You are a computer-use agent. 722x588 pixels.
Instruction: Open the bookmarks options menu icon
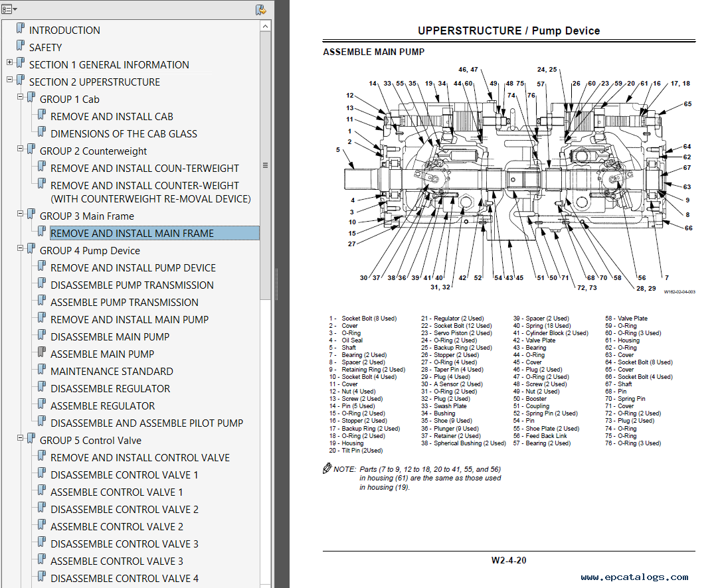click(x=9, y=9)
